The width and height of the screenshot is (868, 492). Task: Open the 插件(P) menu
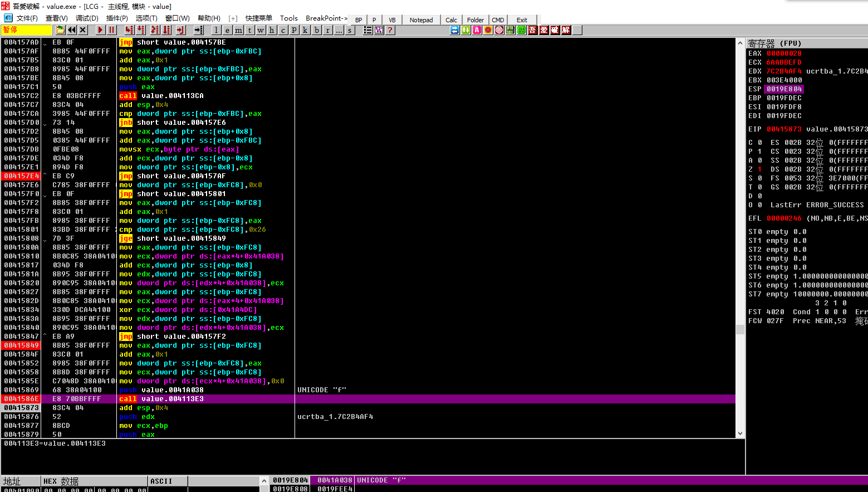pos(117,18)
